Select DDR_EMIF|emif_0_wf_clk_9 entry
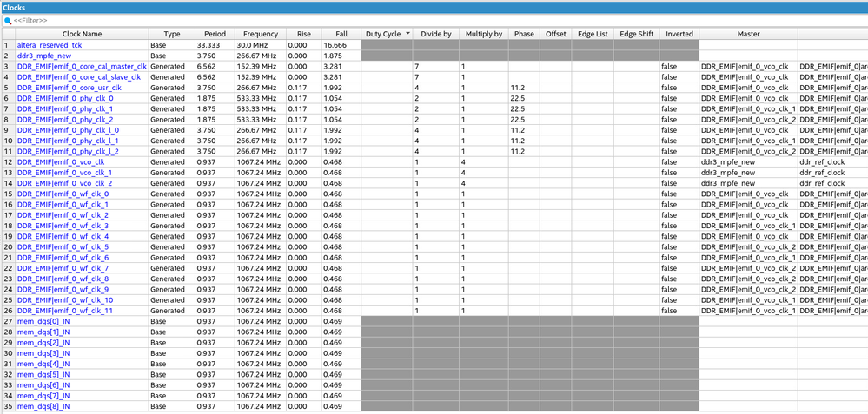 [63, 290]
